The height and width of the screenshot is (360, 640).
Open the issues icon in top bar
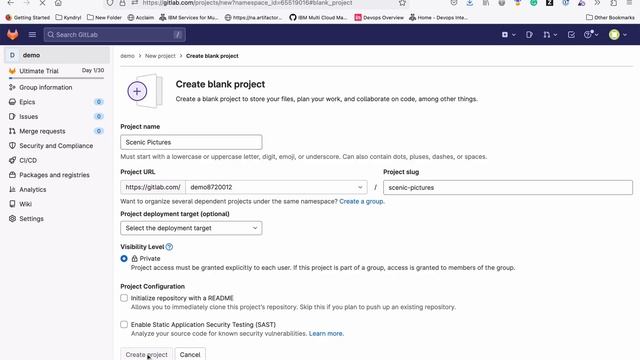(529, 35)
